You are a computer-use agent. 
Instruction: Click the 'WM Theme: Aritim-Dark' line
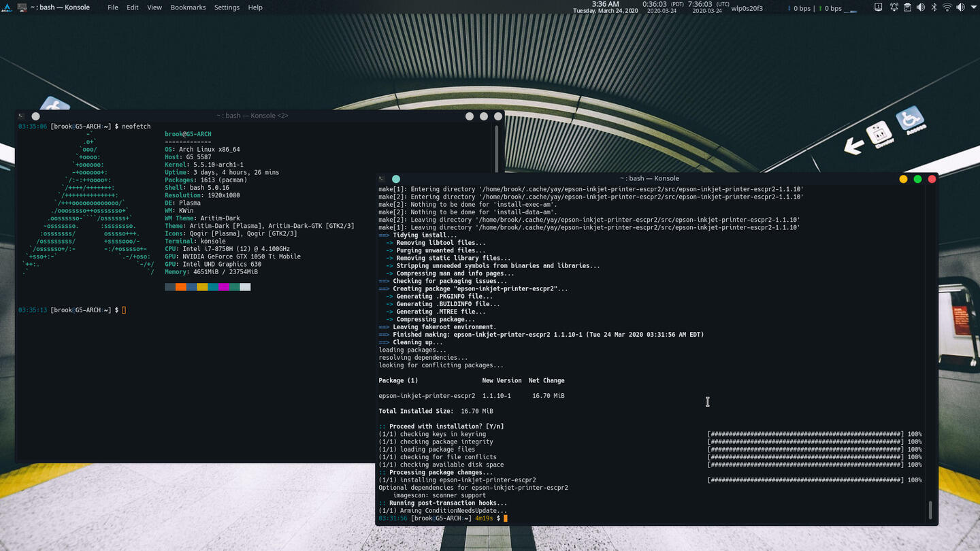[202, 218]
